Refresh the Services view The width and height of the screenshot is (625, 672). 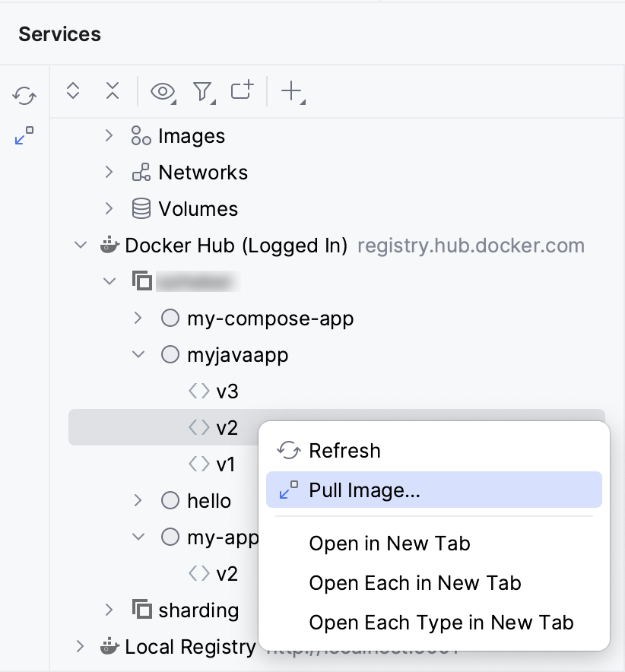(x=24, y=97)
